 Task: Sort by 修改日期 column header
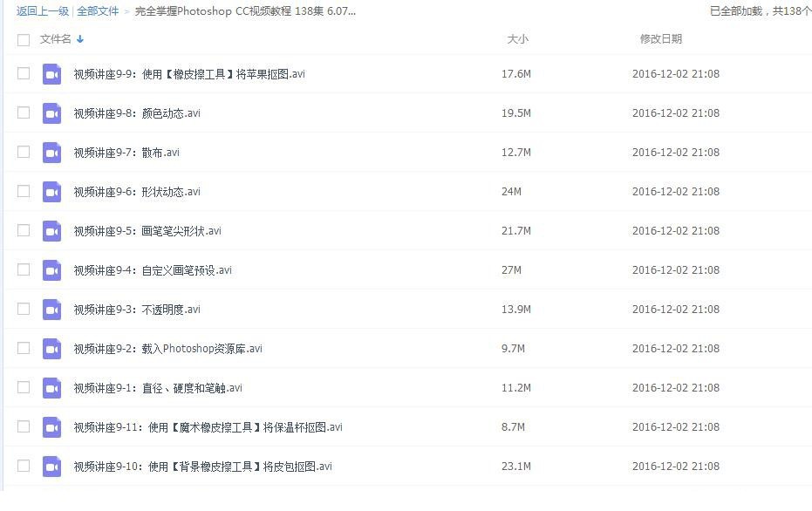click(661, 39)
